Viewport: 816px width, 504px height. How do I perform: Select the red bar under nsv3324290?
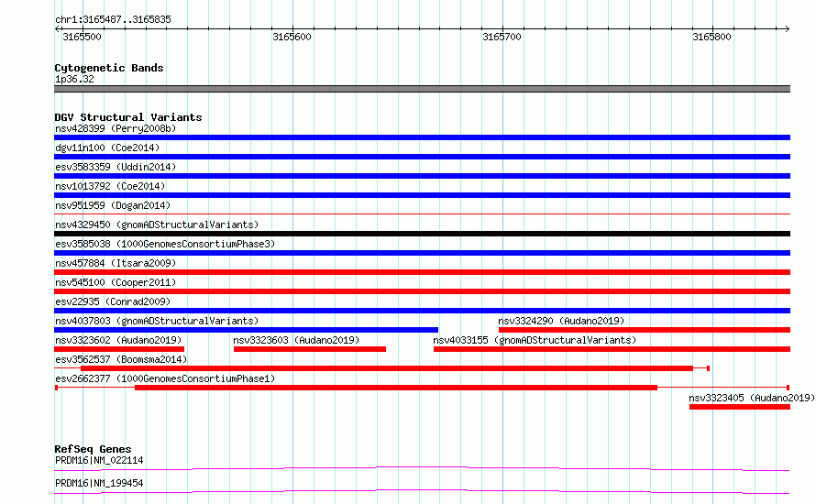click(645, 330)
